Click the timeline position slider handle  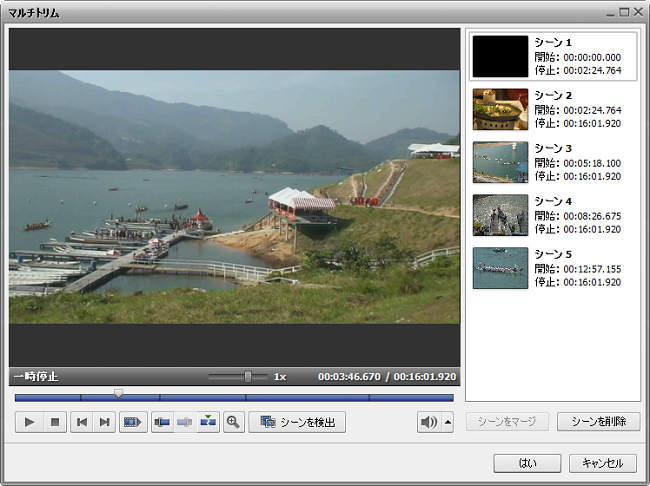pyautogui.click(x=119, y=393)
